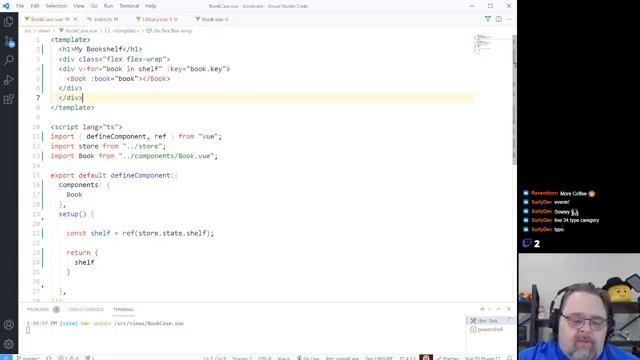
Task: Open the editor More Actions ellipsis
Action: [x=509, y=19]
